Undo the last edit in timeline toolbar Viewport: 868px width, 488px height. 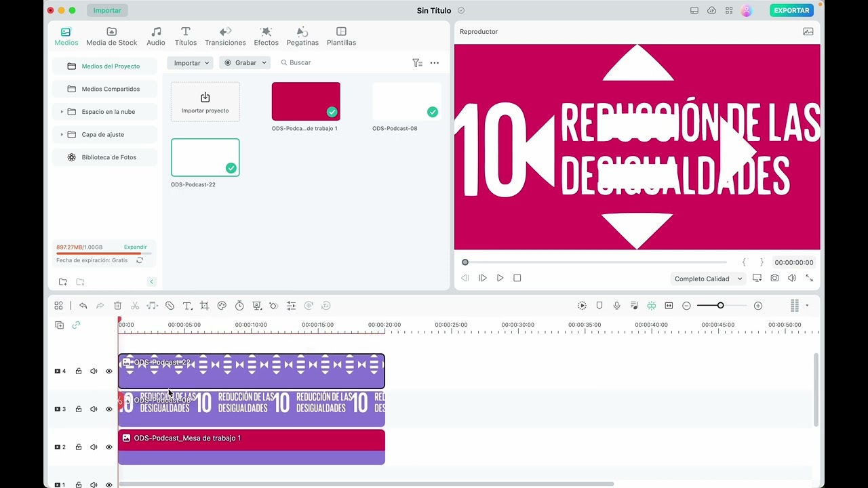pyautogui.click(x=83, y=306)
